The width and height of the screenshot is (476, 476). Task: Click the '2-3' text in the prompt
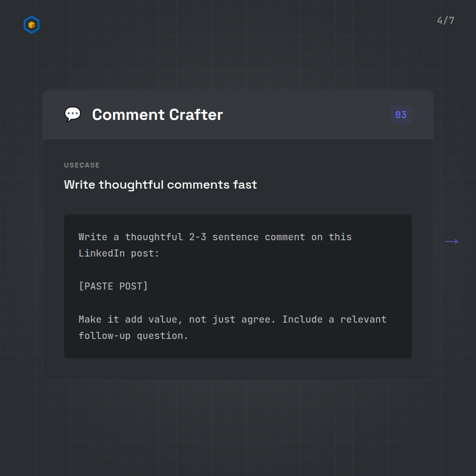pyautogui.click(x=197, y=237)
